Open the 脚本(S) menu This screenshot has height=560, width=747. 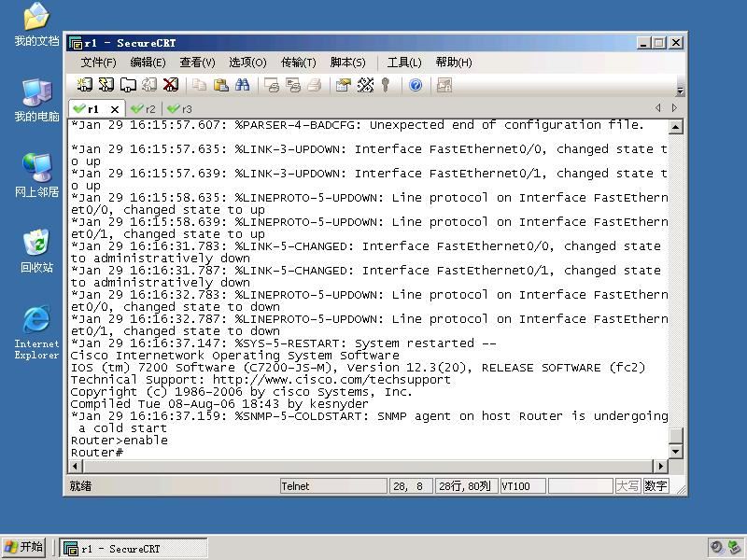pos(347,63)
